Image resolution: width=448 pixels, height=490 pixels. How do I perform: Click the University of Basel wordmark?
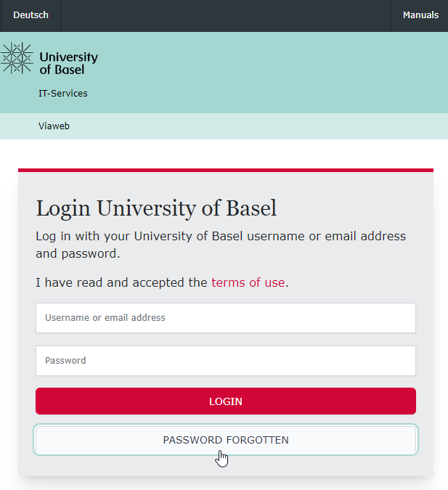(68, 63)
